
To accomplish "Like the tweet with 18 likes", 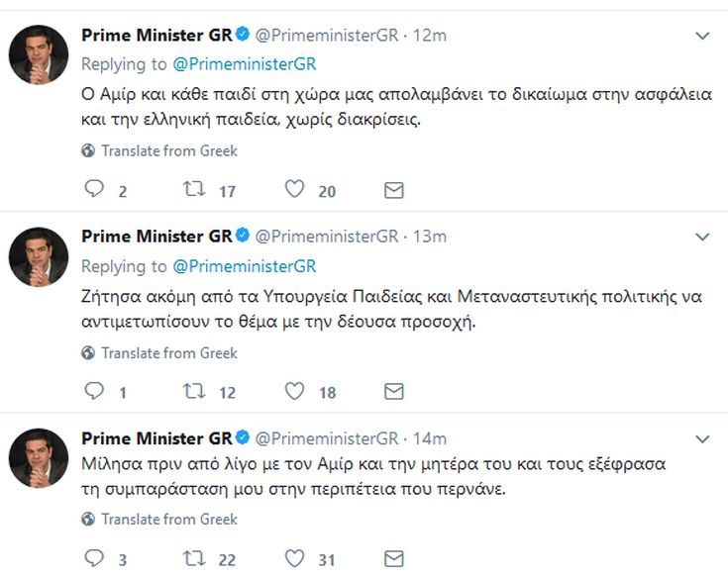I will (294, 392).
